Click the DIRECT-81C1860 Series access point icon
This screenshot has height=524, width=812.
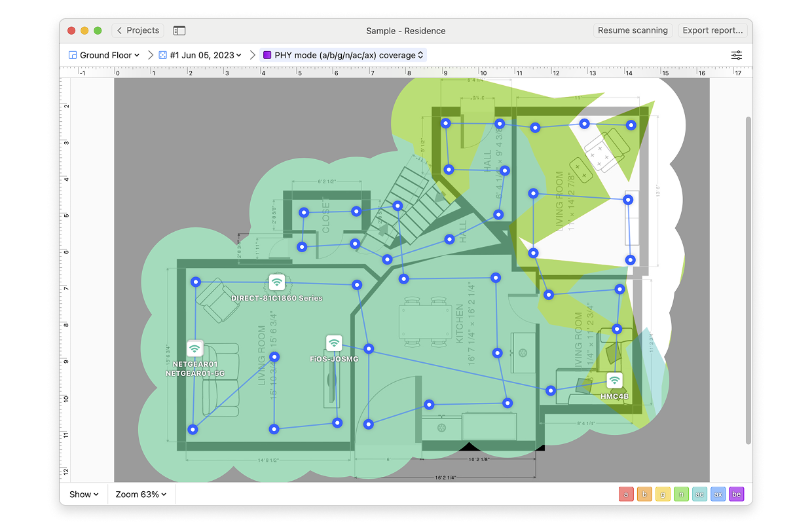277,282
